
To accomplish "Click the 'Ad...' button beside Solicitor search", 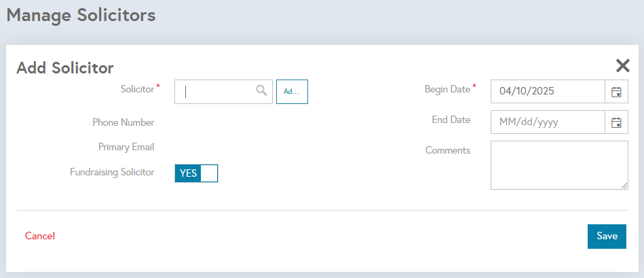I will pos(292,92).
